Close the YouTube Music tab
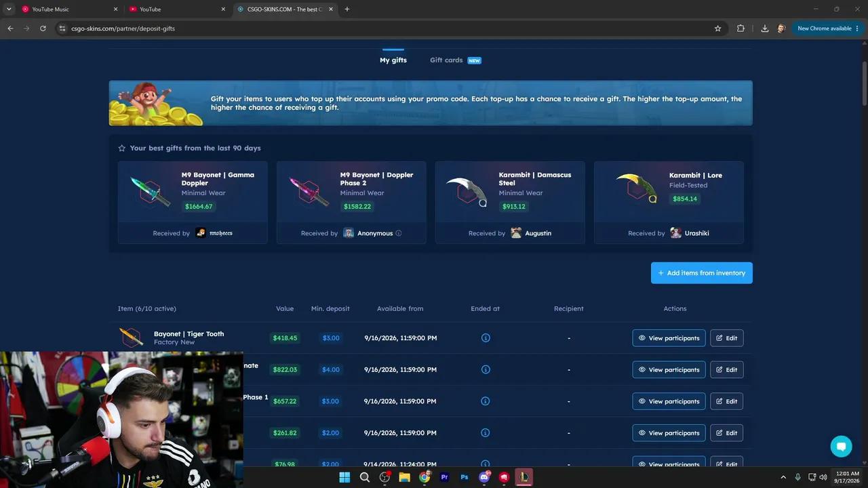Image resolution: width=868 pixels, height=488 pixels. [x=115, y=9]
